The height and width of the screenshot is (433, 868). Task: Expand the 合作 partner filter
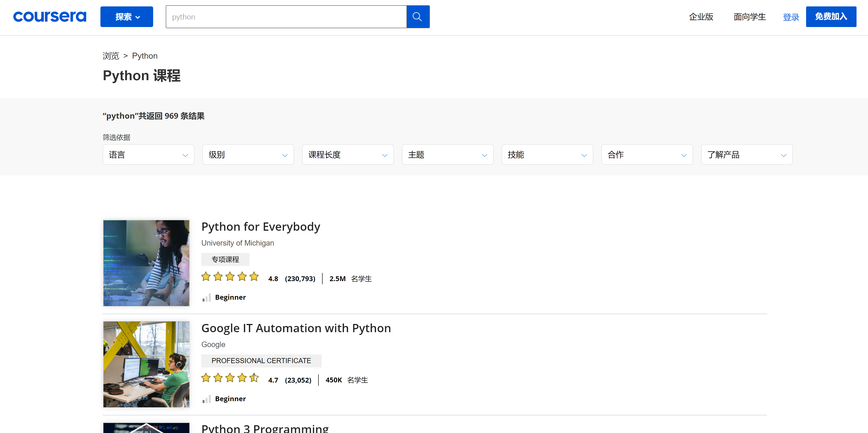tap(647, 155)
